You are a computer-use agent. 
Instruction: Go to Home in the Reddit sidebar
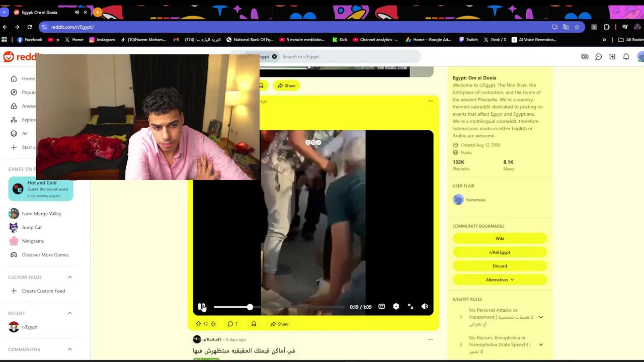pyautogui.click(x=23, y=78)
